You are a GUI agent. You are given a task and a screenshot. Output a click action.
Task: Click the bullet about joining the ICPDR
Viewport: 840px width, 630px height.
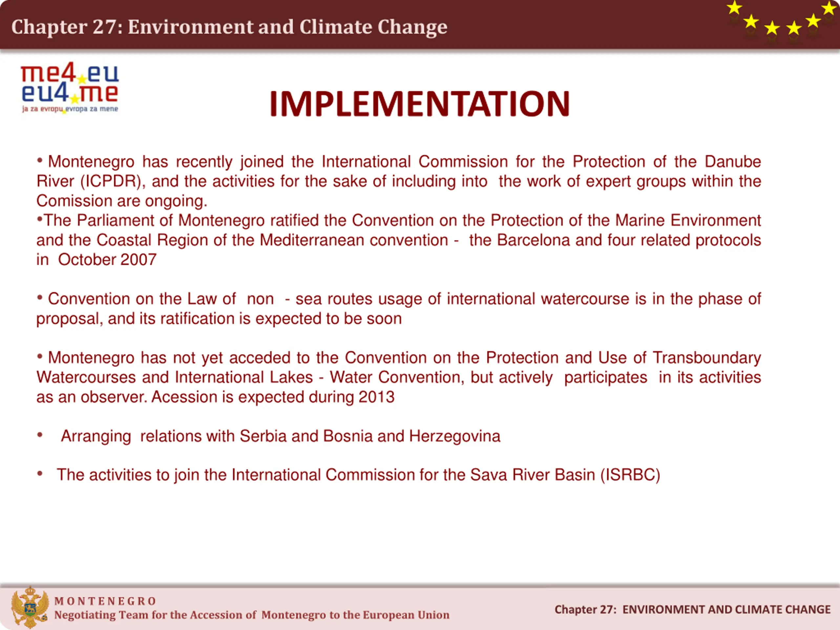(x=399, y=181)
